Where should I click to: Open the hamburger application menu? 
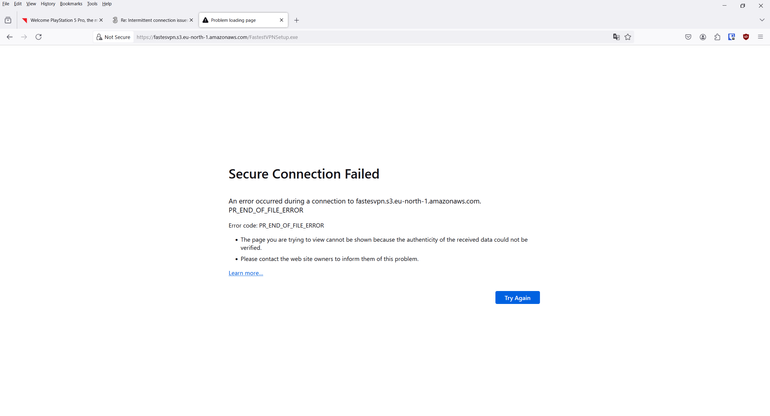coord(760,37)
